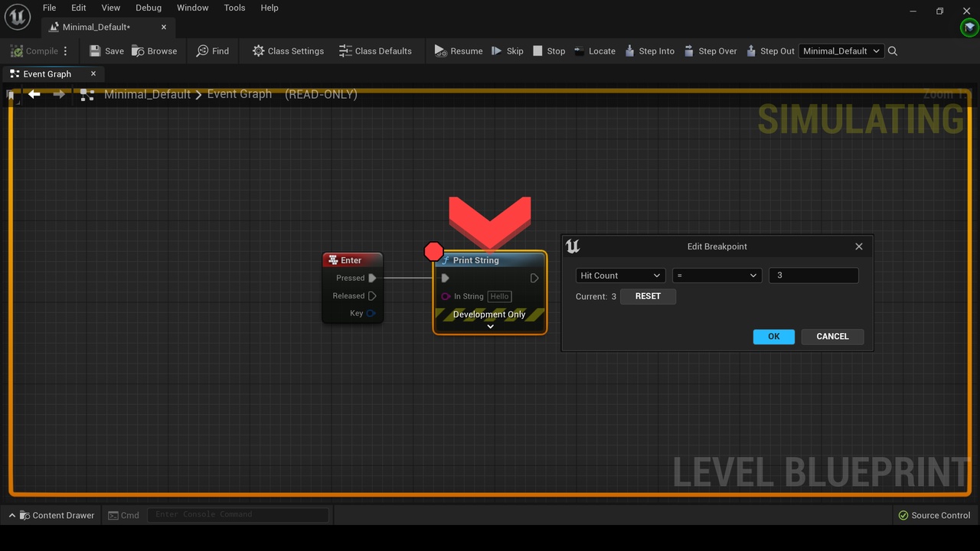Click the Unreal Engine logo icon

(17, 17)
